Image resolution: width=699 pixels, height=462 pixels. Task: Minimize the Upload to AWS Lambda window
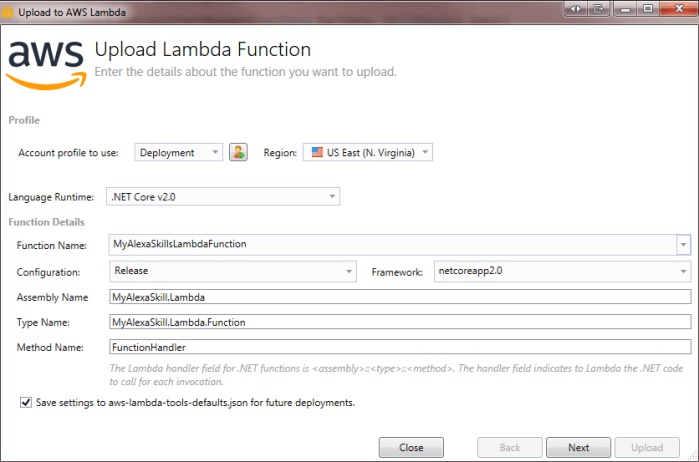tap(626, 9)
